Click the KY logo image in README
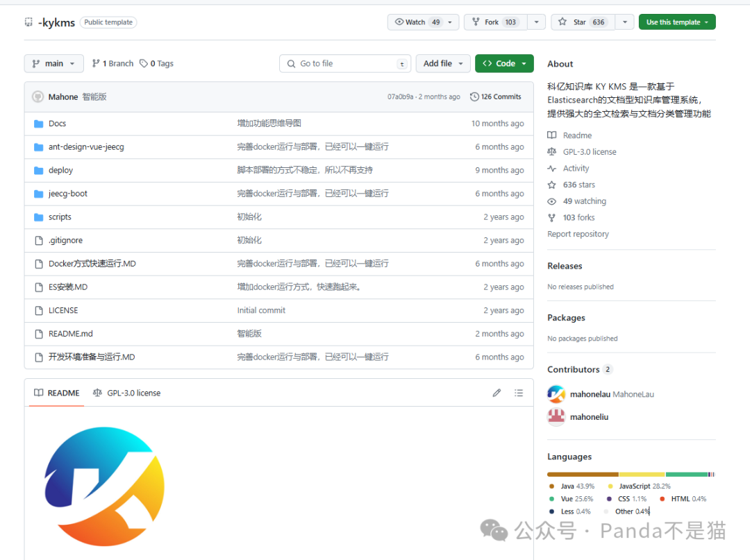Image resolution: width=750 pixels, height=560 pixels. 104,486
